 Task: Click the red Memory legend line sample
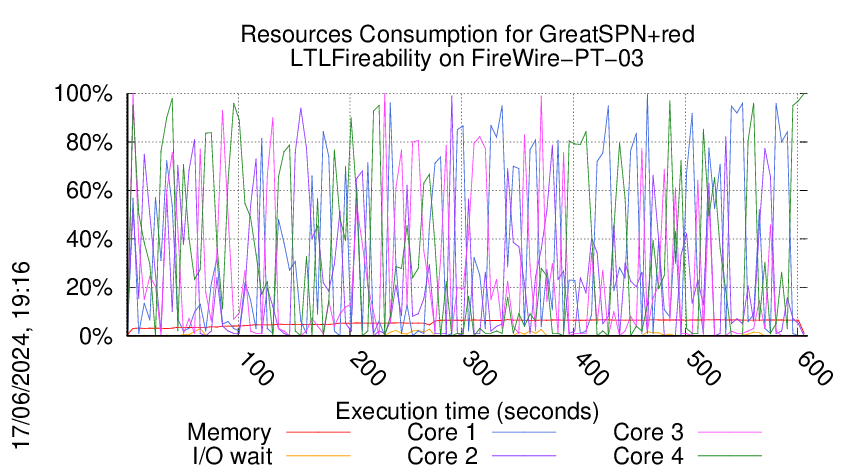tap(318, 432)
